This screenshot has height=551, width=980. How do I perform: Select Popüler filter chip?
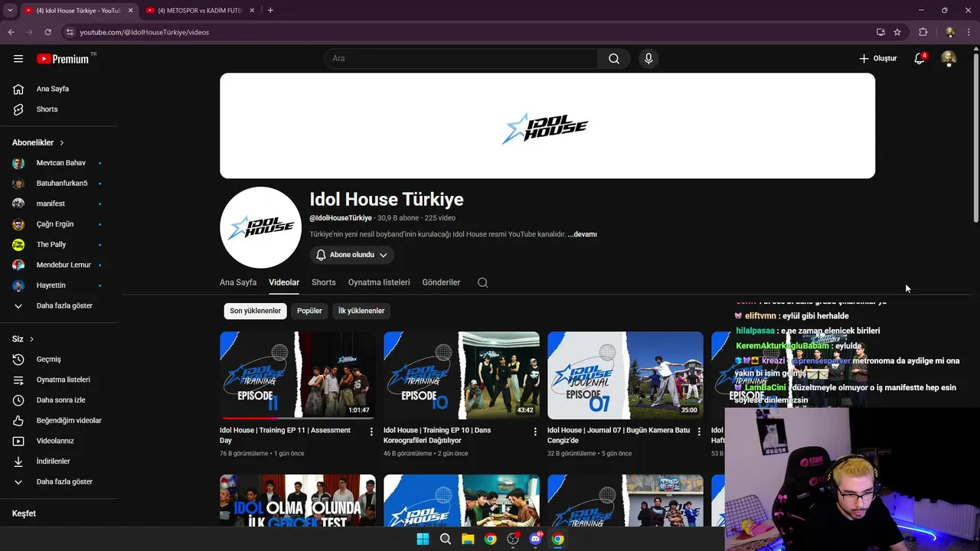pos(309,311)
